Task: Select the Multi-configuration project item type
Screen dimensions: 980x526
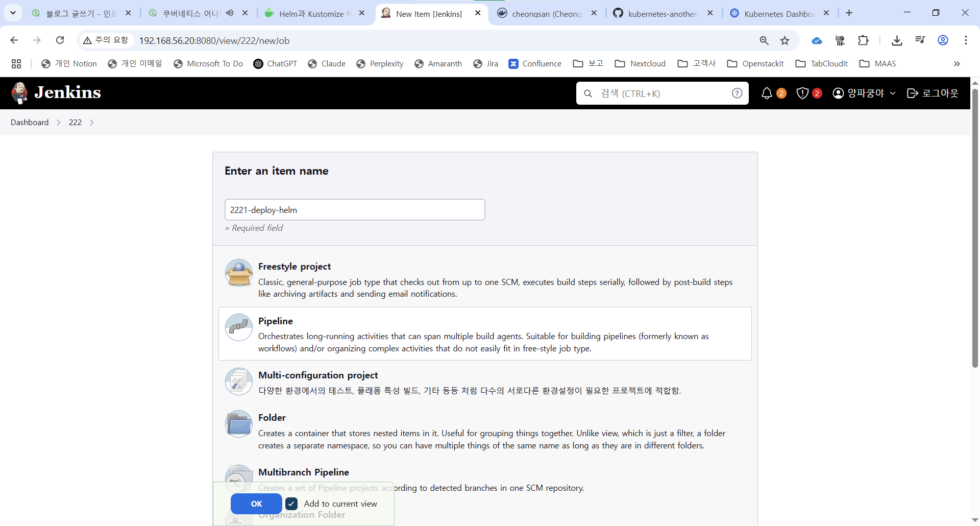Action: click(485, 382)
